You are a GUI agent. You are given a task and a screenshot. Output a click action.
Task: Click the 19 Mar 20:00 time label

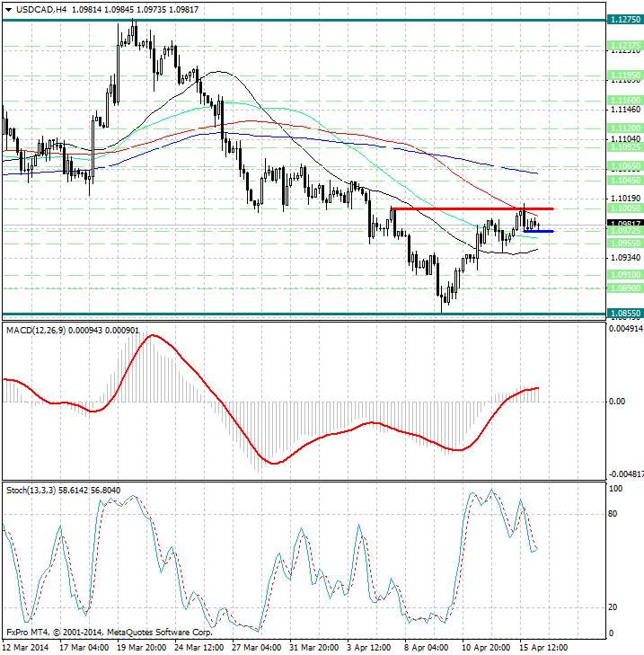coord(142,648)
